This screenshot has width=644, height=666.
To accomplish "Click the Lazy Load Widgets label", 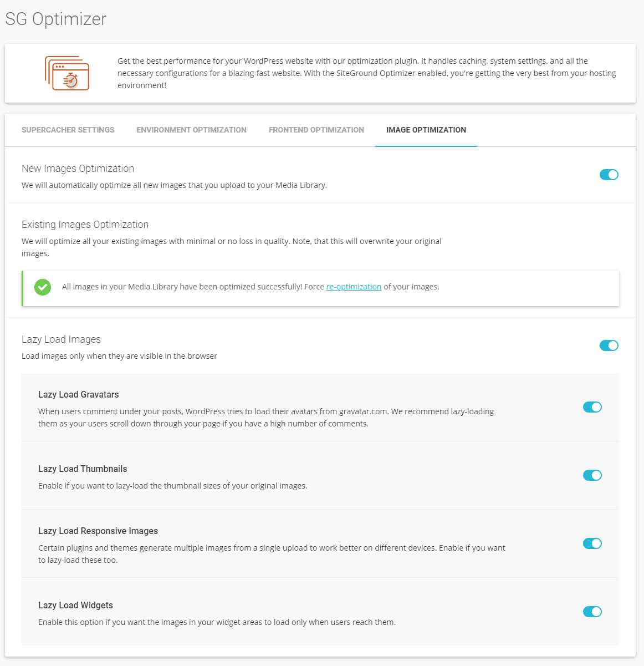I will tap(76, 606).
